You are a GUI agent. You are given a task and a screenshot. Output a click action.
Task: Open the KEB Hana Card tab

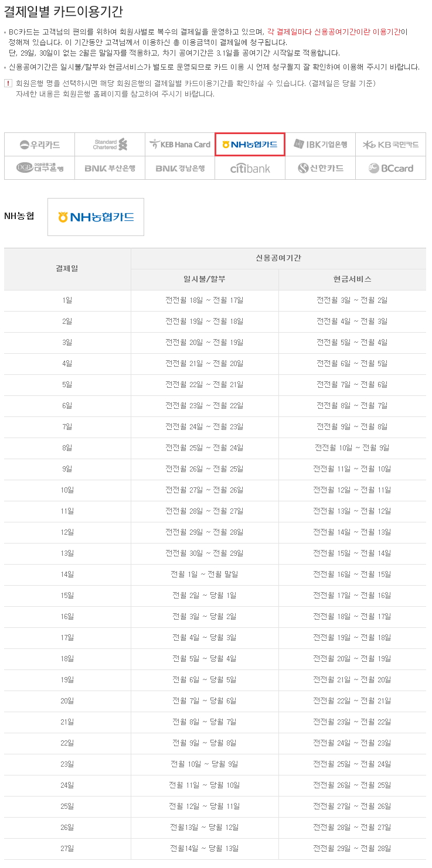click(180, 145)
